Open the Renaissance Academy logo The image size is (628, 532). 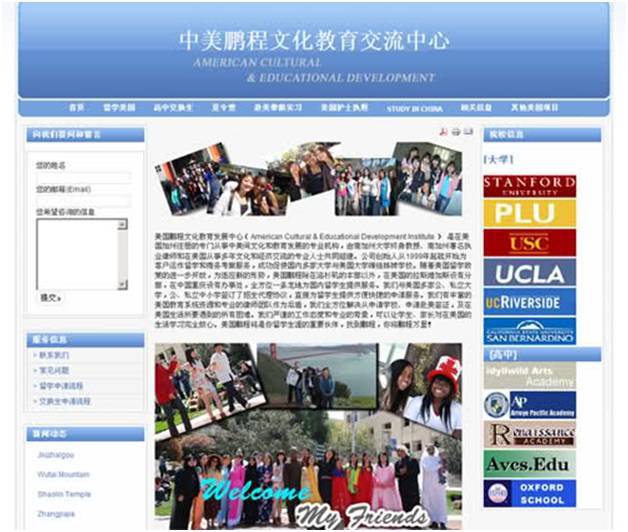click(529, 434)
